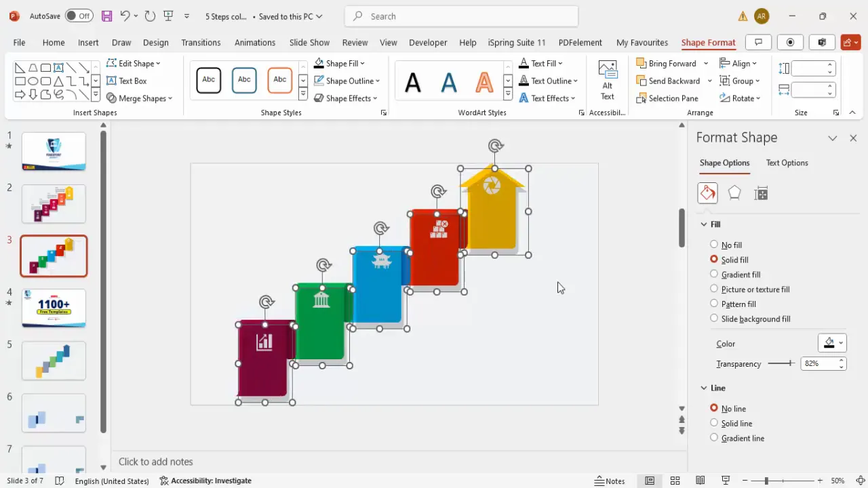Open Customize Quick Access Toolbar dropdown
This screenshot has height=488, width=868.
187,16
